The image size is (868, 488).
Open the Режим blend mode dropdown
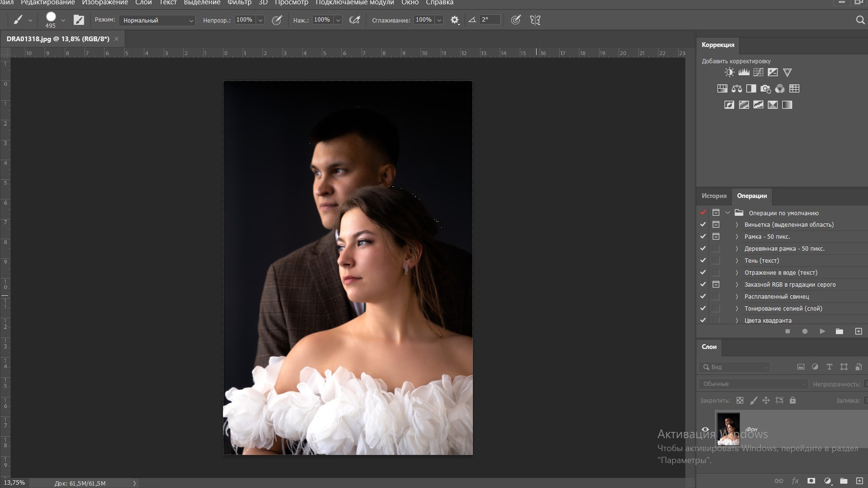[x=157, y=20]
